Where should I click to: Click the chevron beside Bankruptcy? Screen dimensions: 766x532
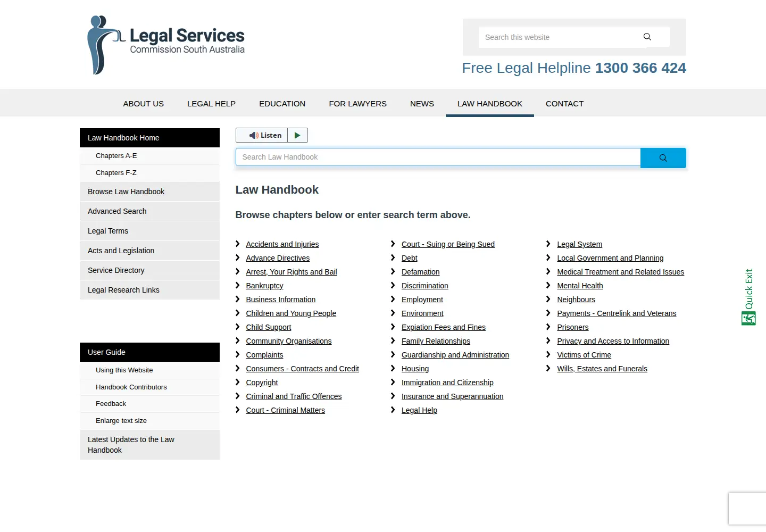click(x=238, y=285)
